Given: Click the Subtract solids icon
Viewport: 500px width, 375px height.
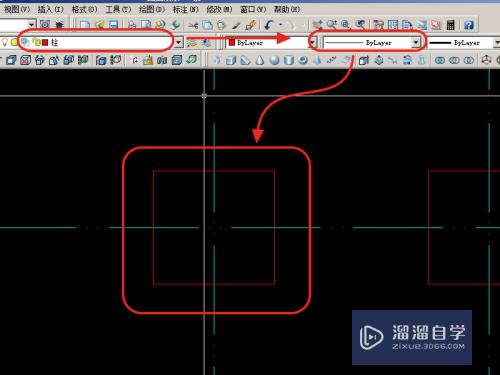Looking at the screenshot, I should (x=454, y=60).
